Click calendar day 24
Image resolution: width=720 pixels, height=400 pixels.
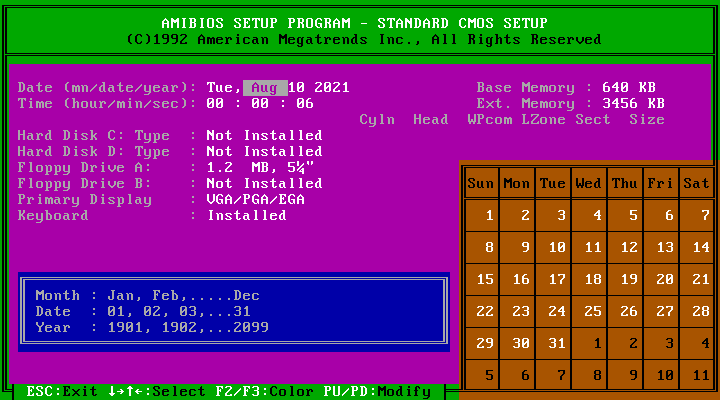(x=557, y=311)
